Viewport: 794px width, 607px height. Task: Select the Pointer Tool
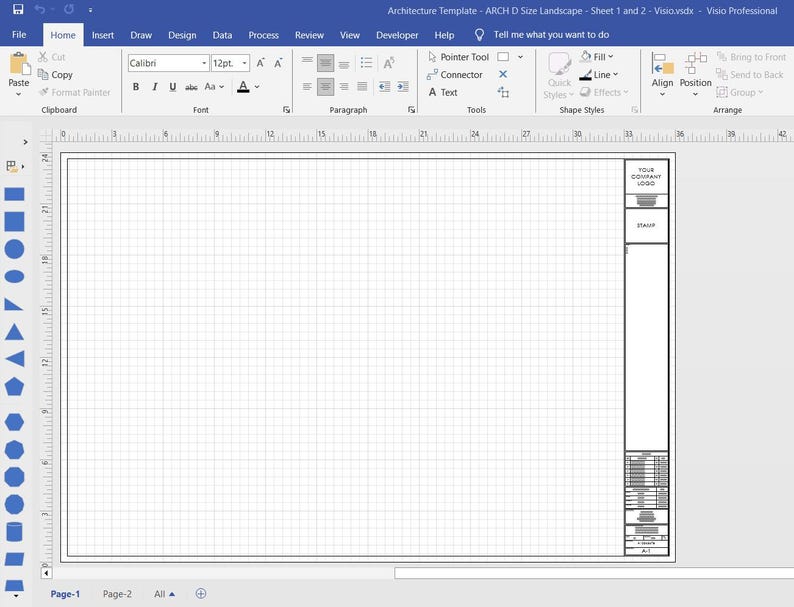459,57
